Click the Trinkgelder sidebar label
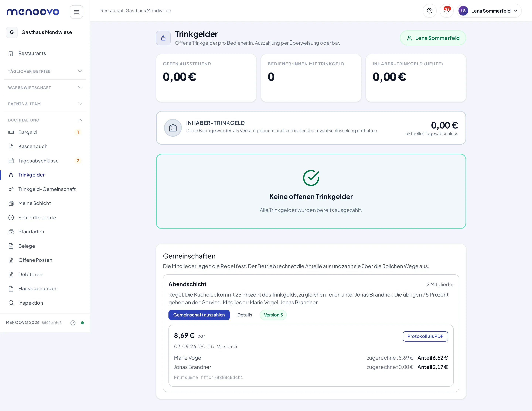 pos(31,175)
